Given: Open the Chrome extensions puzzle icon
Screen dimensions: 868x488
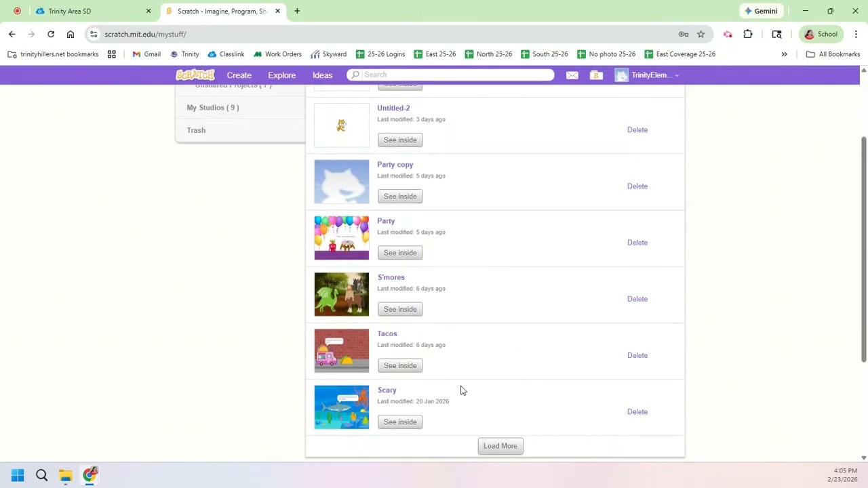Looking at the screenshot, I should click(748, 34).
